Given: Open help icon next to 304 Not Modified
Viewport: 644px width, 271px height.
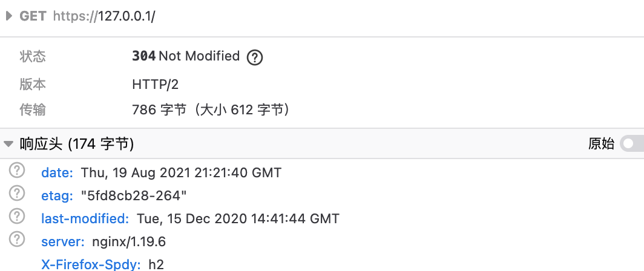Looking at the screenshot, I should tap(255, 57).
